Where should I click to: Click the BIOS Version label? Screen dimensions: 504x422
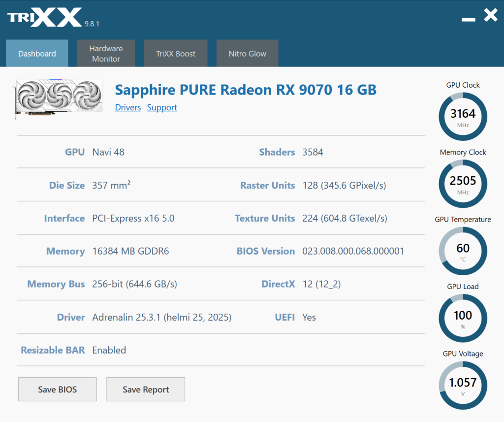click(266, 251)
